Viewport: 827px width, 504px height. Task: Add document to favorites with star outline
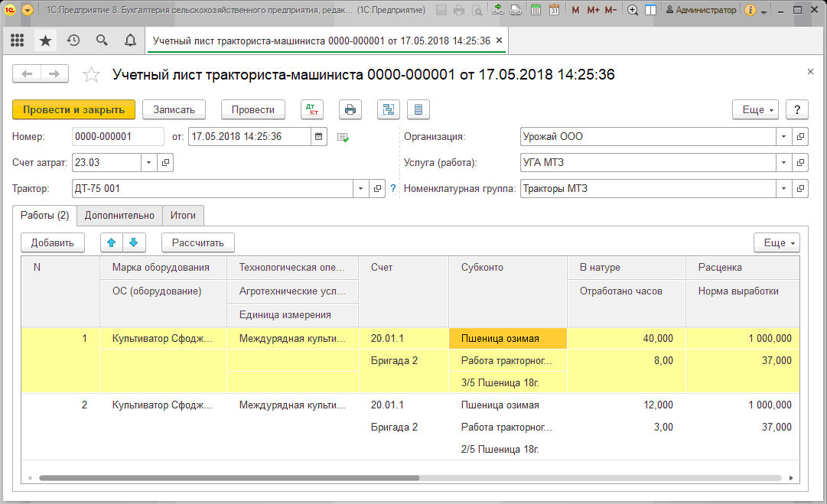[x=91, y=74]
